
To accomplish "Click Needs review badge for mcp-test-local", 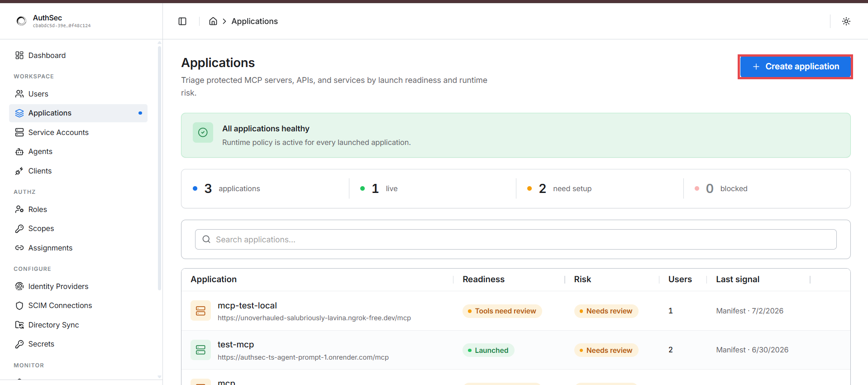I will 606,311.
